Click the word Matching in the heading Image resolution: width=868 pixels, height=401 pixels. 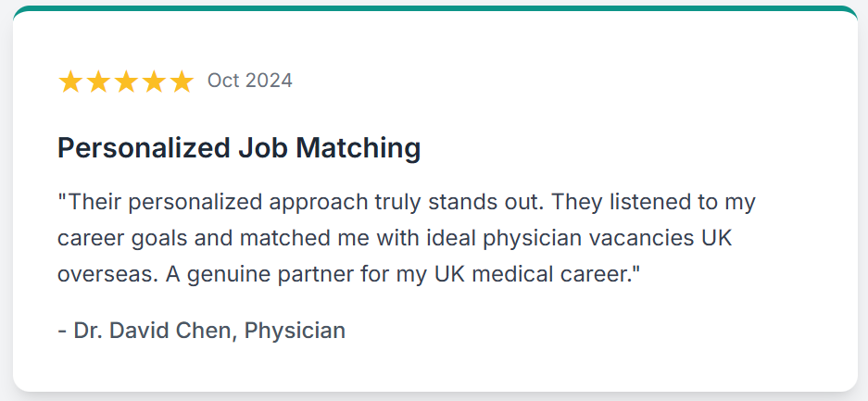tap(358, 148)
